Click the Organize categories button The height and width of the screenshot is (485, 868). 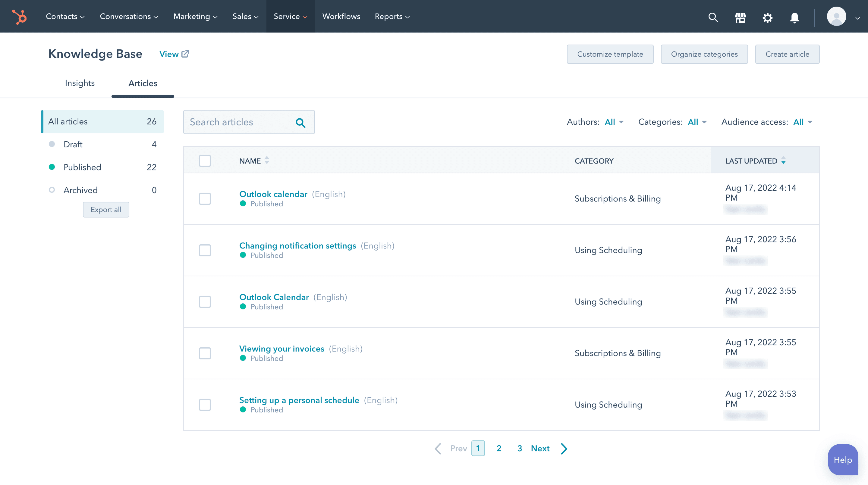pyautogui.click(x=704, y=54)
